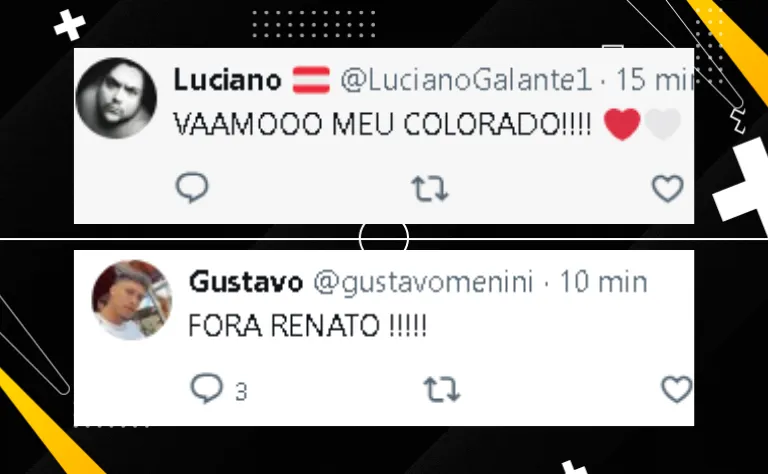Screen dimensions: 768x474
Task: Select the white heart emoji in Luciano's tweet
Action: point(663,124)
